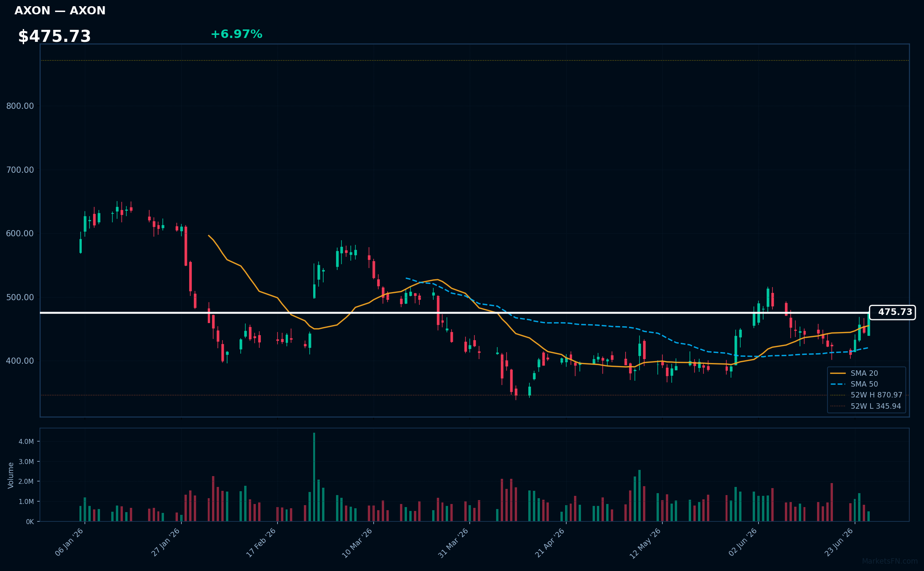Click the 21 Apr '26 date label
924x571 pixels.
pyautogui.click(x=550, y=543)
